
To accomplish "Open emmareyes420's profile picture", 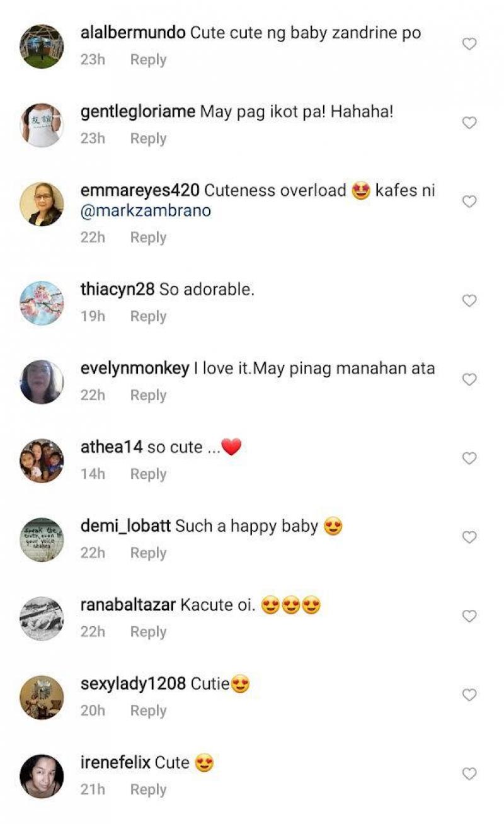I will tap(42, 204).
